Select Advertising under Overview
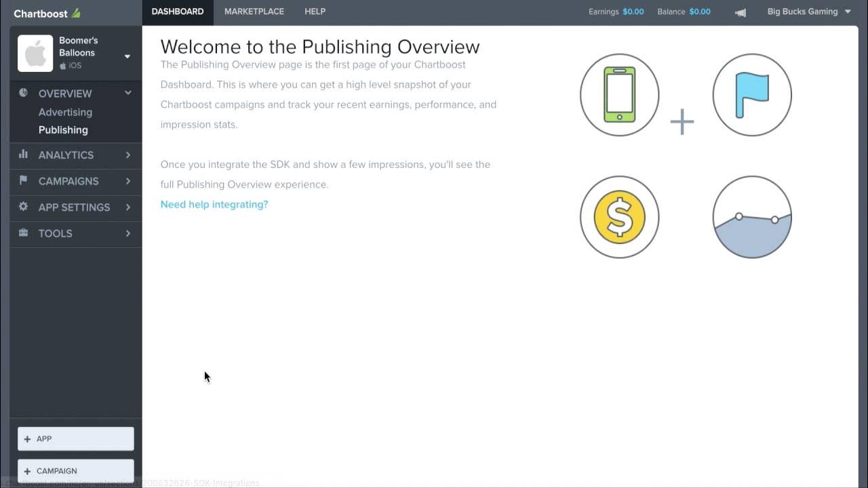 pos(65,113)
